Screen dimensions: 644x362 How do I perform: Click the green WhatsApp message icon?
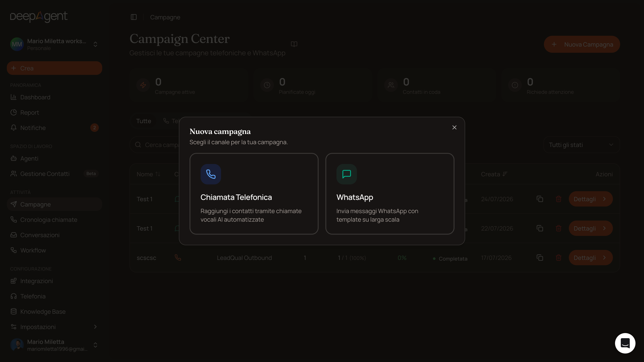pyautogui.click(x=346, y=174)
